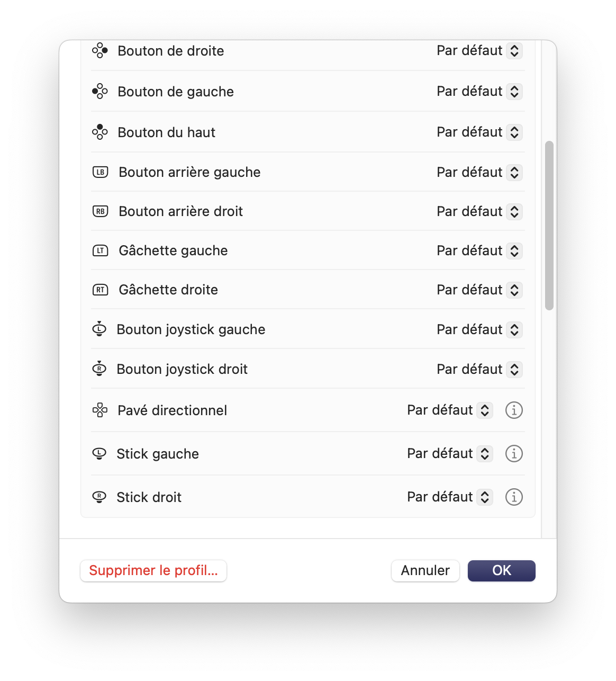Open the Bouton arrière droit mapping dropdown
This screenshot has width=616, height=681.
tap(479, 211)
